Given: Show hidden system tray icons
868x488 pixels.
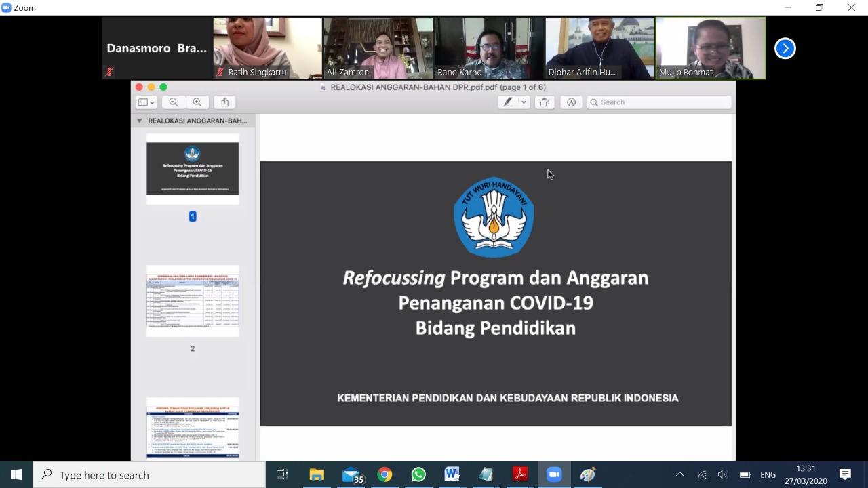Looking at the screenshot, I should (679, 474).
